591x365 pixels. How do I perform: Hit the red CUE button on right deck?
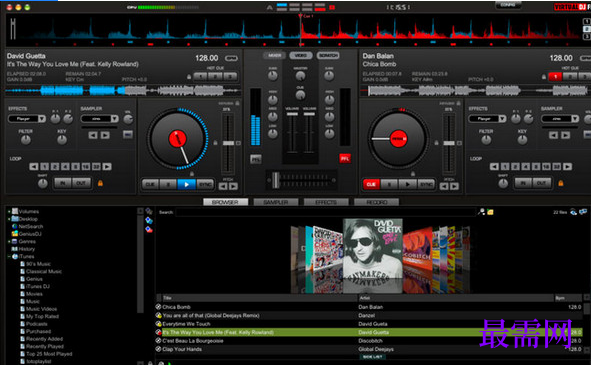(x=371, y=184)
